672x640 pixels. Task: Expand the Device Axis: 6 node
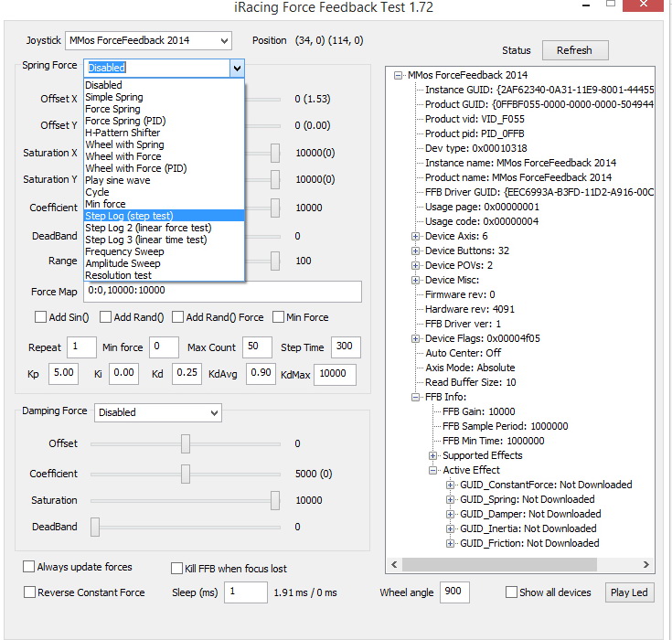click(x=415, y=236)
